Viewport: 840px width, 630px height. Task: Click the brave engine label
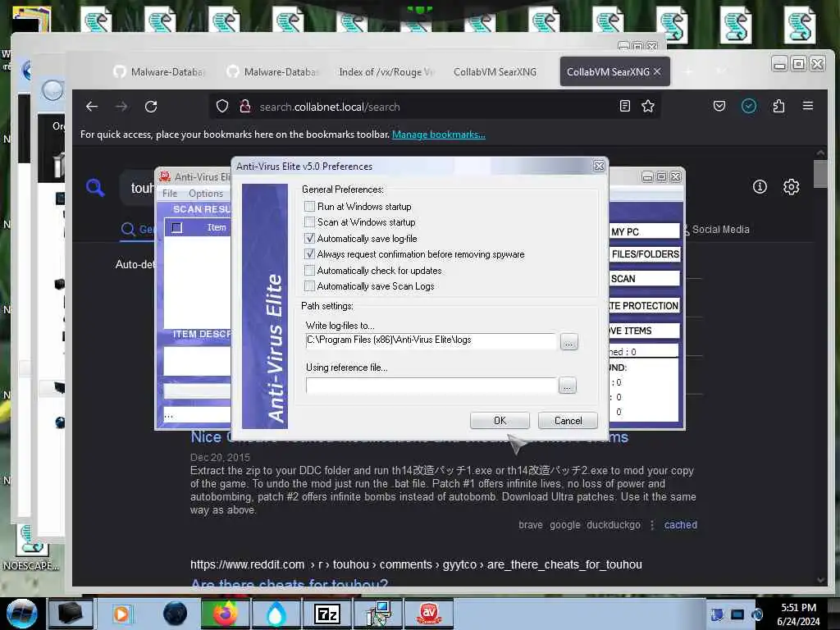click(531, 525)
